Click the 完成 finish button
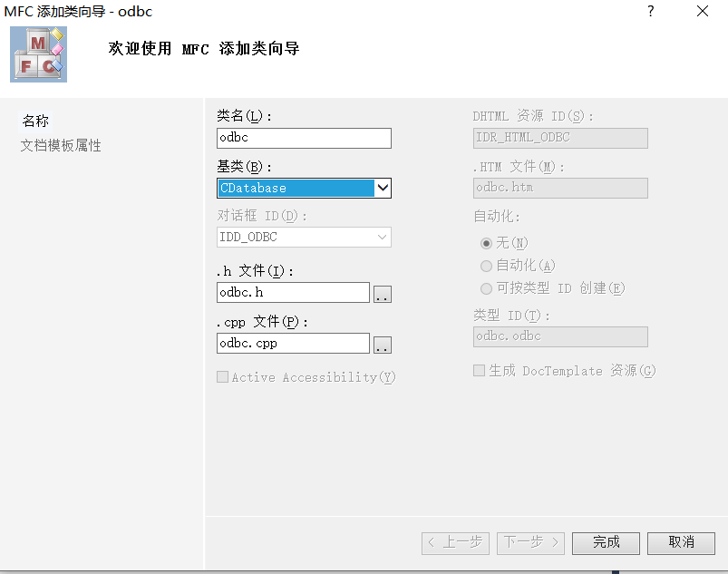 point(606,543)
